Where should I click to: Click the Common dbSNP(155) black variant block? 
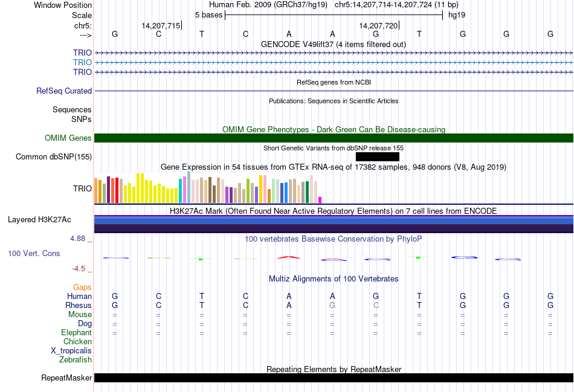(x=378, y=156)
